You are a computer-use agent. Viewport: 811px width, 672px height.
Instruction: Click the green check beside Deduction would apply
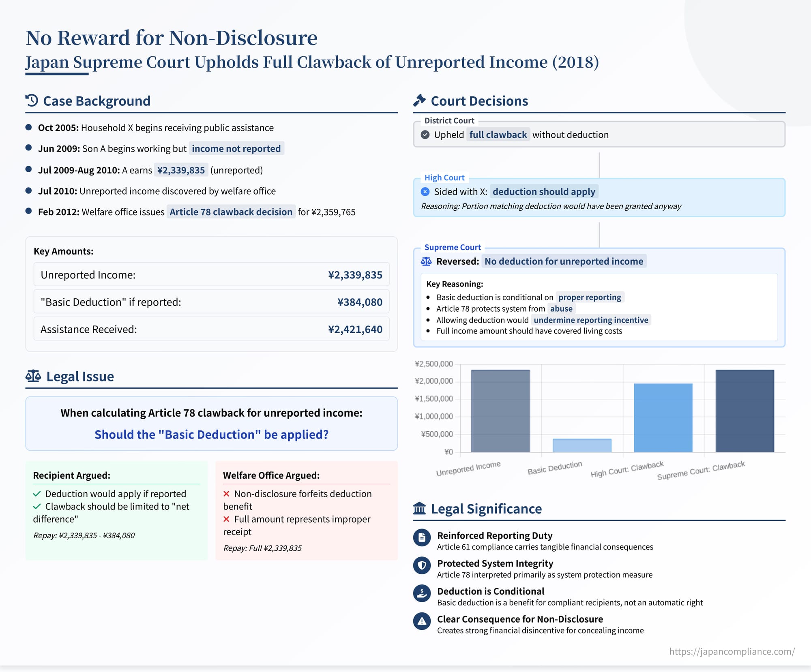pyautogui.click(x=37, y=494)
